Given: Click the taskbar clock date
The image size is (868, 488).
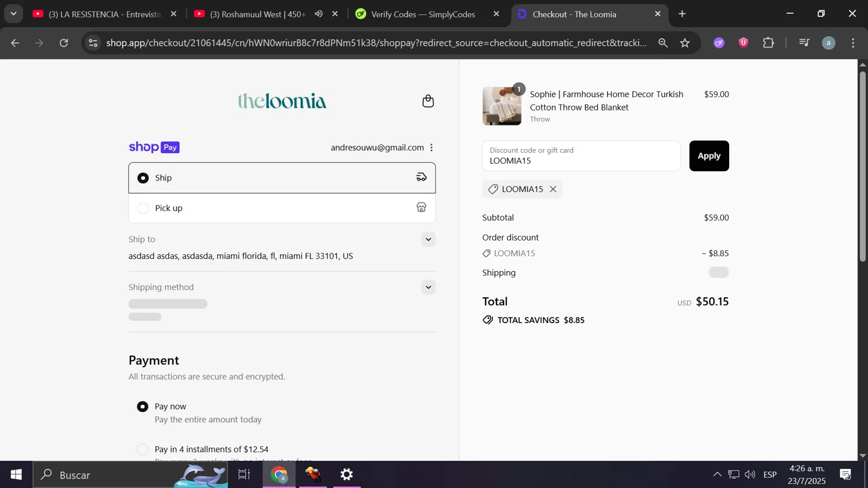Looking at the screenshot, I should click(807, 475).
